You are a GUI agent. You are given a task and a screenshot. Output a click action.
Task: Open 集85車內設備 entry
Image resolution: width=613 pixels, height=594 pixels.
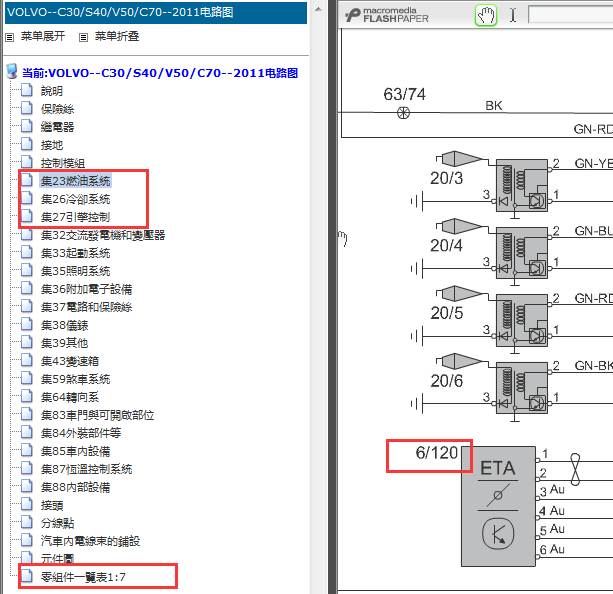[75, 451]
